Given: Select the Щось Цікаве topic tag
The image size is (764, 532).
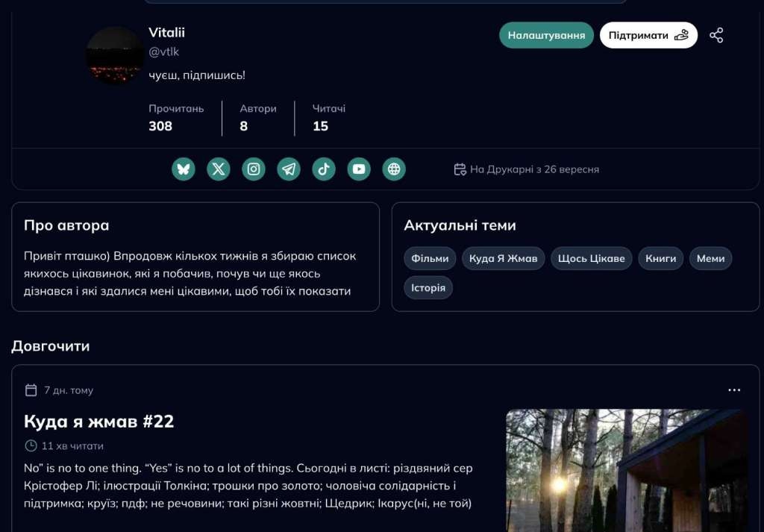Looking at the screenshot, I should pyautogui.click(x=592, y=258).
